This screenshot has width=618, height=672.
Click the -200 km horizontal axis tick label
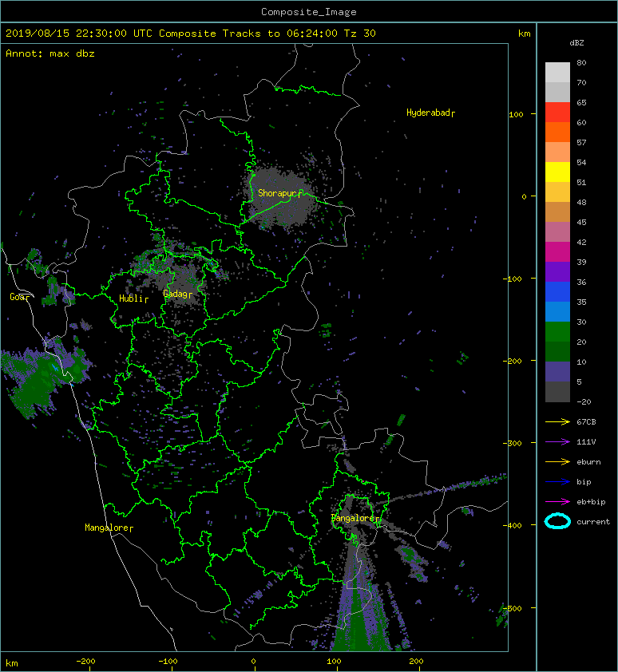pyautogui.click(x=85, y=661)
